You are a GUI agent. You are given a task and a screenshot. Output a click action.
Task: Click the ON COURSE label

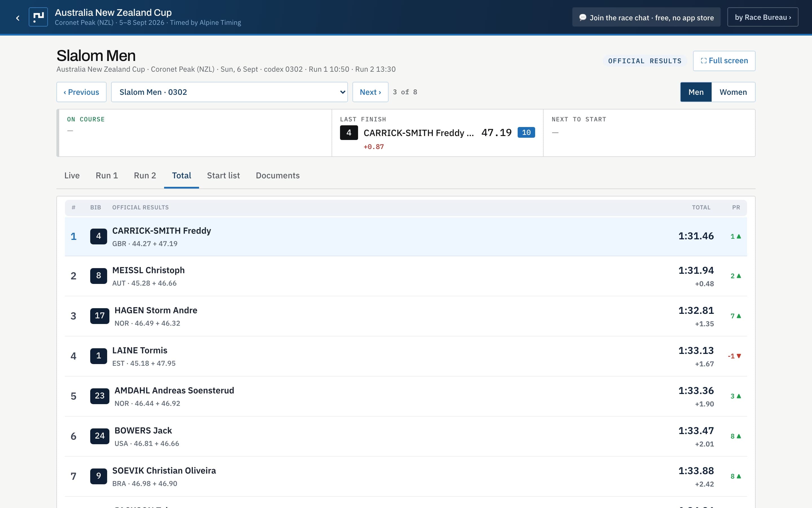coord(86,119)
